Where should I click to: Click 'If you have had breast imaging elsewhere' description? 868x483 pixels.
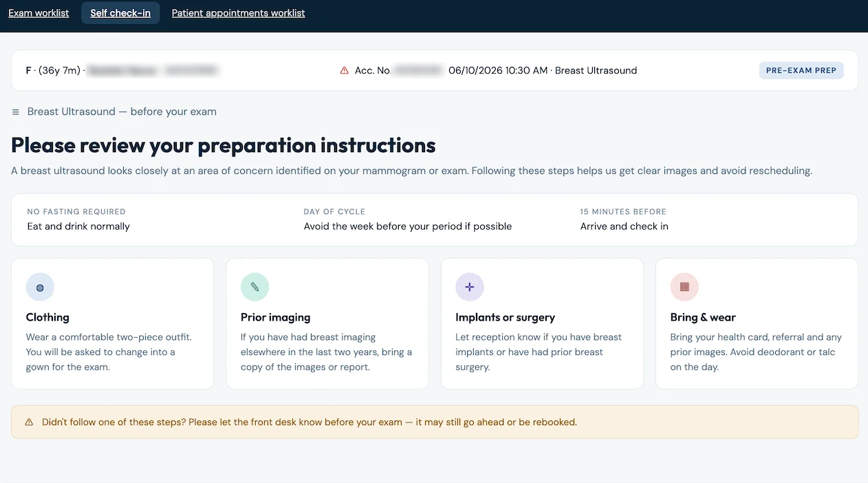point(327,352)
